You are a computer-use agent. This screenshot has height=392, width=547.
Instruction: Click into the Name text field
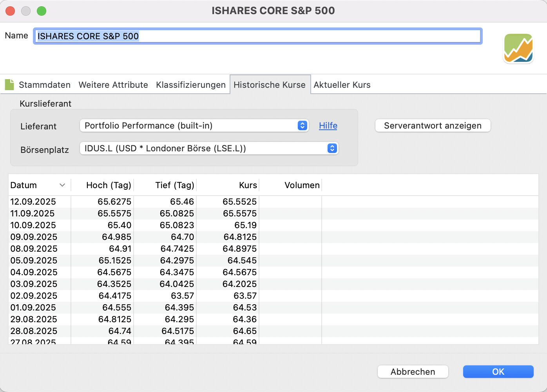[257, 36]
